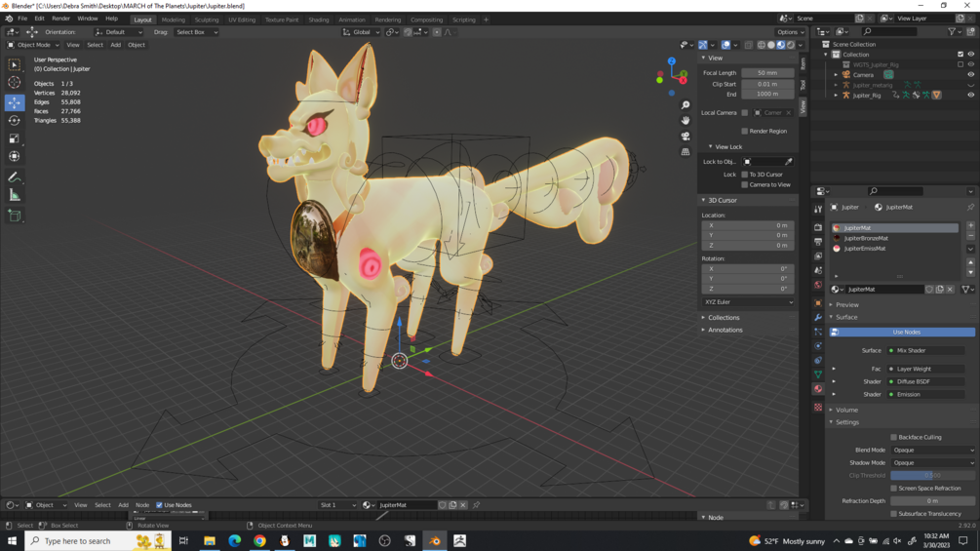Expand the material Preview panel
980x551 pixels.
pos(846,305)
